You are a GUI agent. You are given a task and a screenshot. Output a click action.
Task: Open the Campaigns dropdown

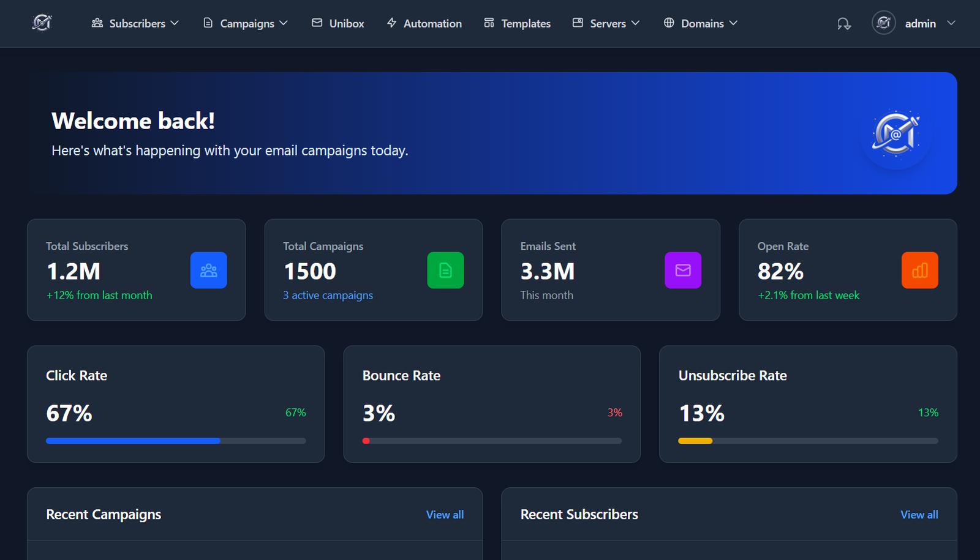[246, 23]
